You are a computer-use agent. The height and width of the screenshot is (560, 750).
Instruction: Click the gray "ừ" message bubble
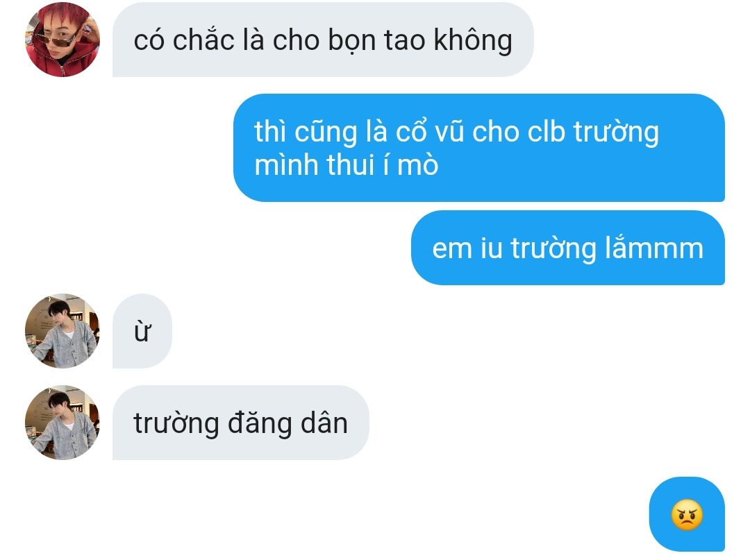coord(142,330)
